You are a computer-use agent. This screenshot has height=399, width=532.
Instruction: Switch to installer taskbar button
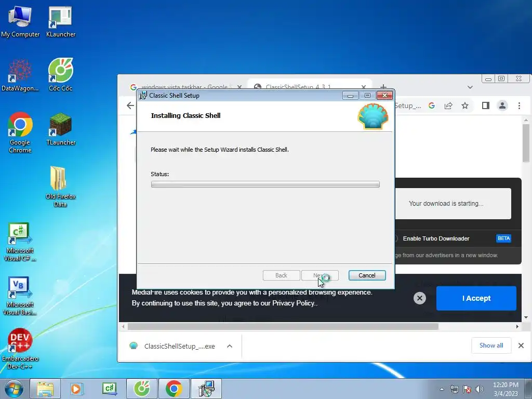pyautogui.click(x=206, y=389)
